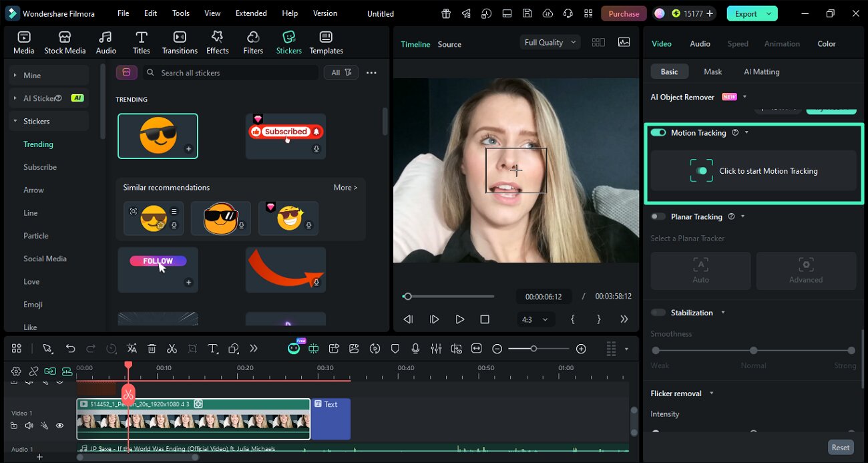
Task: Click the gift icon in title bar
Action: click(x=446, y=13)
